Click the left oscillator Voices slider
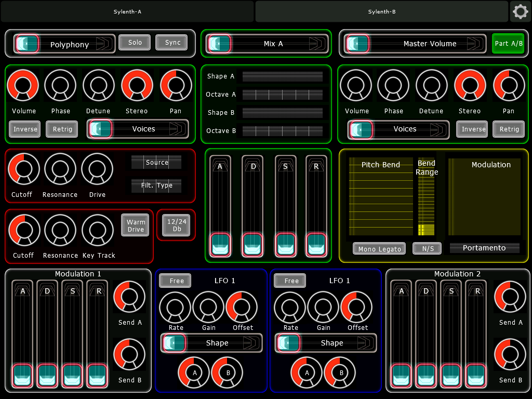Image resolution: width=532 pixels, height=399 pixels. 138,129
